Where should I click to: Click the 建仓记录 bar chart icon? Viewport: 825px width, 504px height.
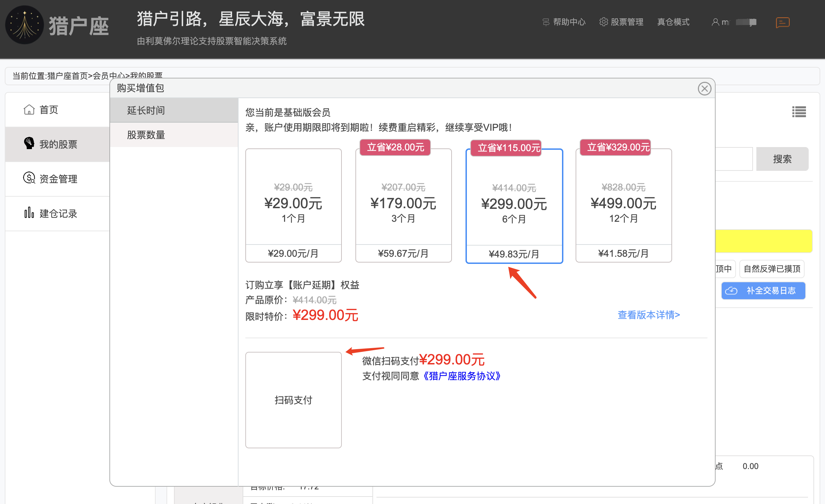(x=29, y=213)
